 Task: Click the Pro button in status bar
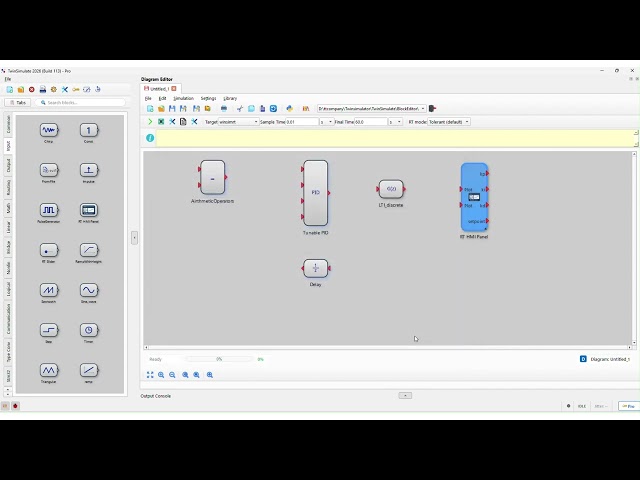point(629,406)
